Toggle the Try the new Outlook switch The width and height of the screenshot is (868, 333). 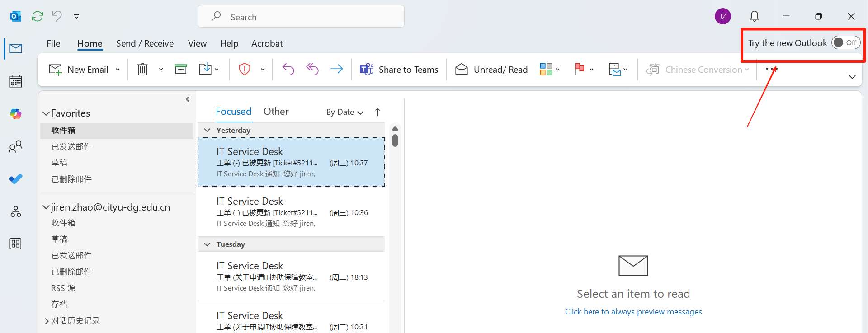[x=845, y=42]
